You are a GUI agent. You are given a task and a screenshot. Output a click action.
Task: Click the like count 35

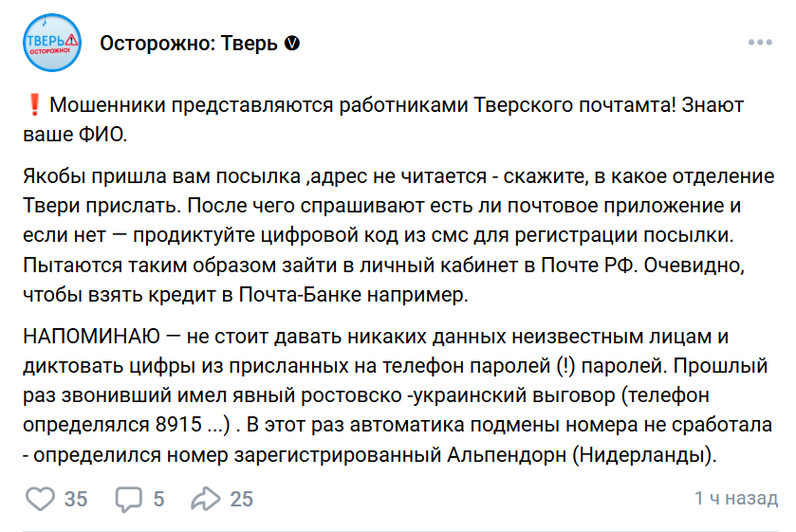pos(76,499)
